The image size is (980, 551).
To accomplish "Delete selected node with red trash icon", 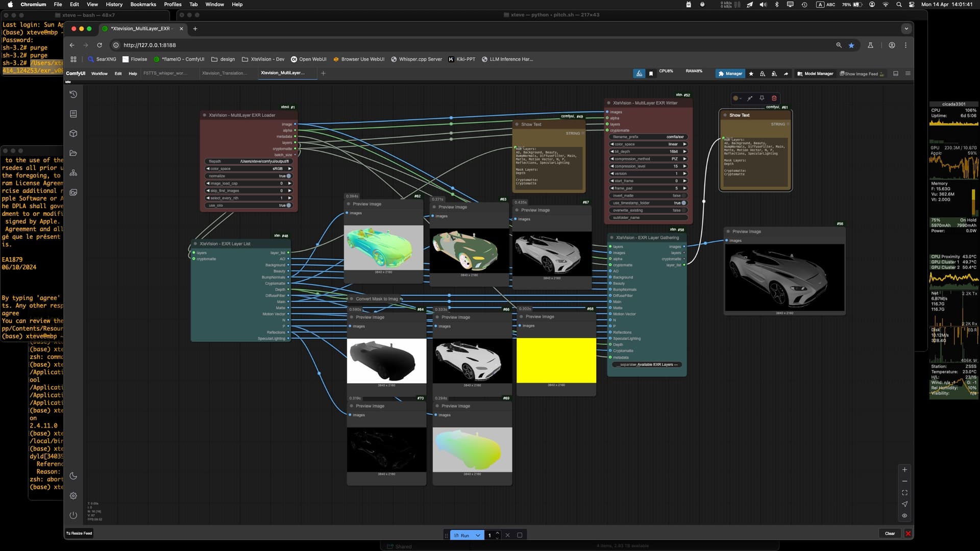I will [774, 98].
